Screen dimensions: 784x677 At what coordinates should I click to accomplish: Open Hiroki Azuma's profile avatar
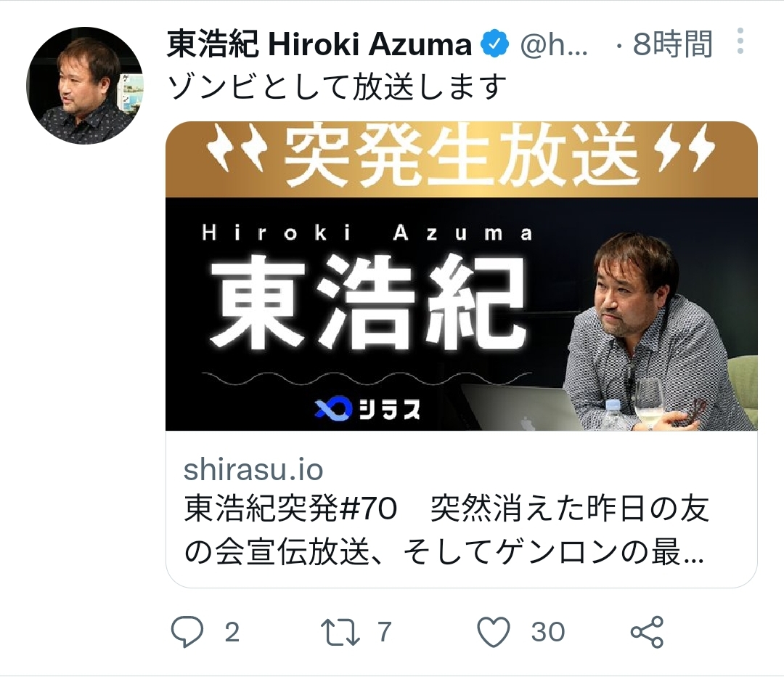coord(85,86)
